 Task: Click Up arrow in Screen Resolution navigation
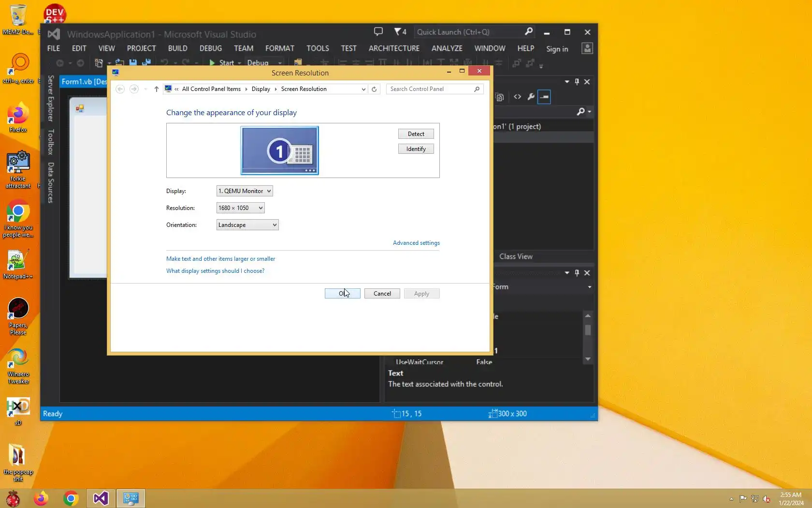156,89
